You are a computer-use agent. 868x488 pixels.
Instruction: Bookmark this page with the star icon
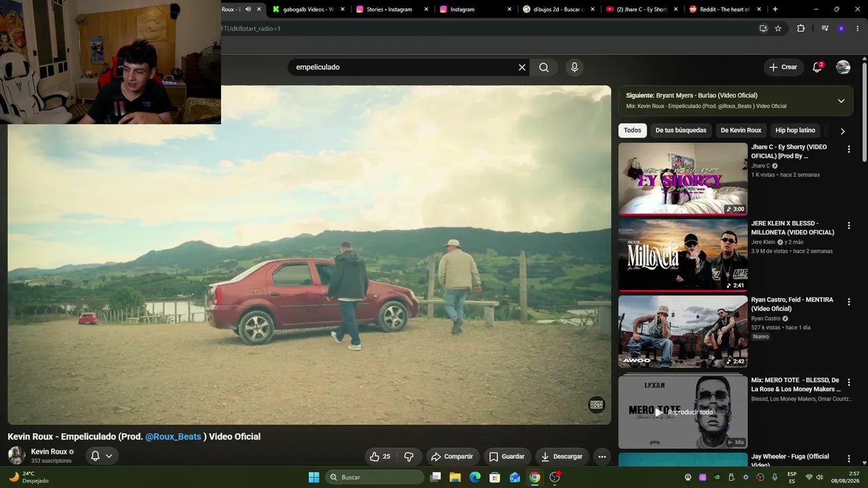tap(778, 28)
